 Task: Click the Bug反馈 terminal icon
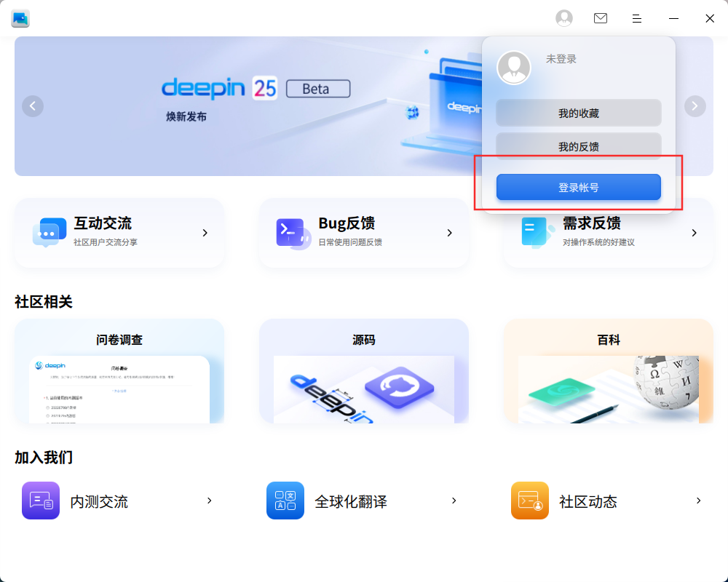pos(293,234)
